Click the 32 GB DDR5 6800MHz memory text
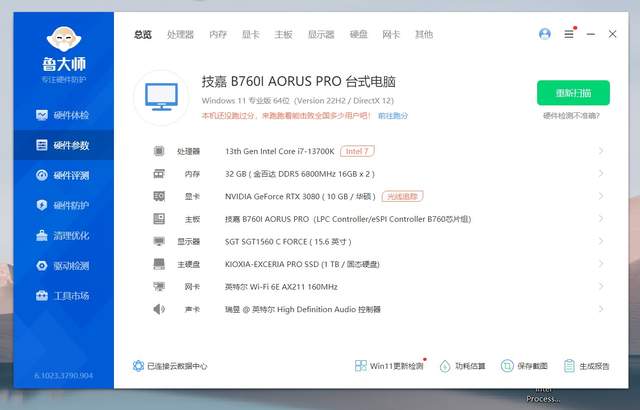This screenshot has width=640, height=410. click(300, 174)
